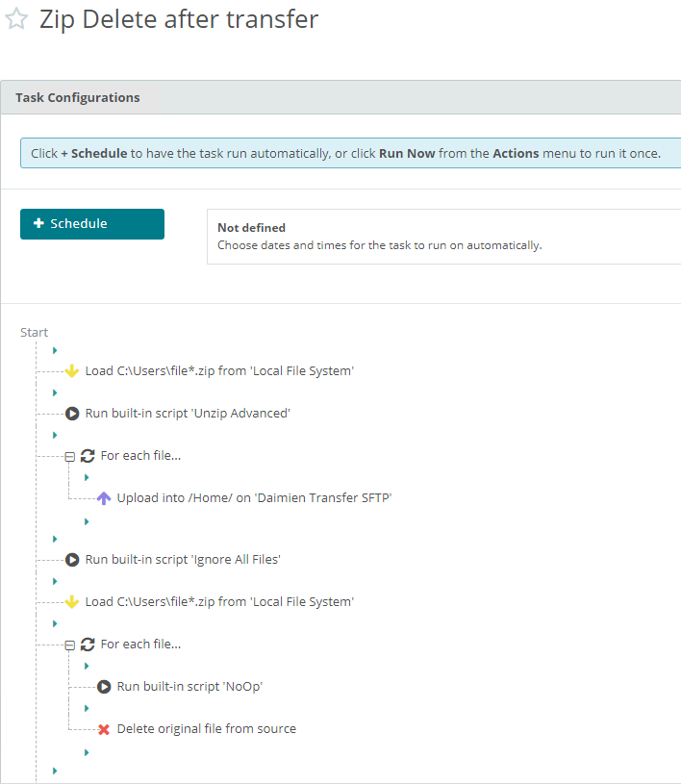The height and width of the screenshot is (784, 681).
Task: Click the 'Not defined' schedule description box
Action: pyautogui.click(x=442, y=236)
